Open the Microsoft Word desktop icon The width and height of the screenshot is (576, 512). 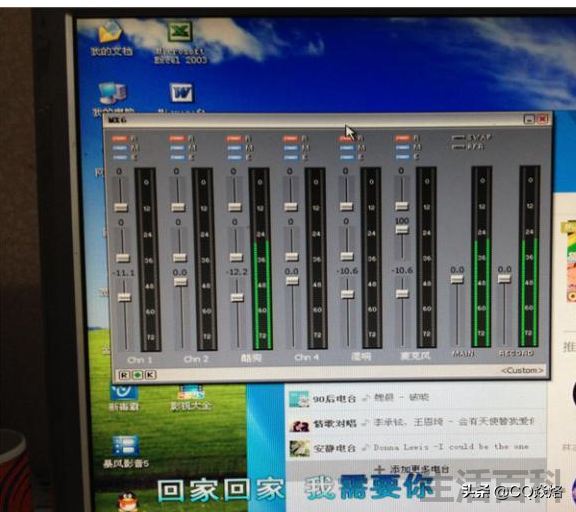point(181,97)
